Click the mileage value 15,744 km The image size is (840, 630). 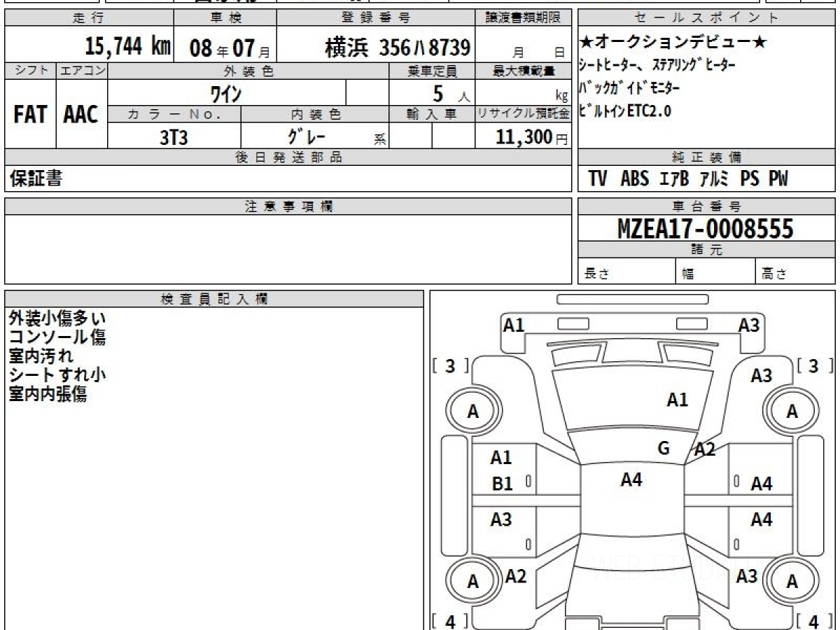coord(128,47)
